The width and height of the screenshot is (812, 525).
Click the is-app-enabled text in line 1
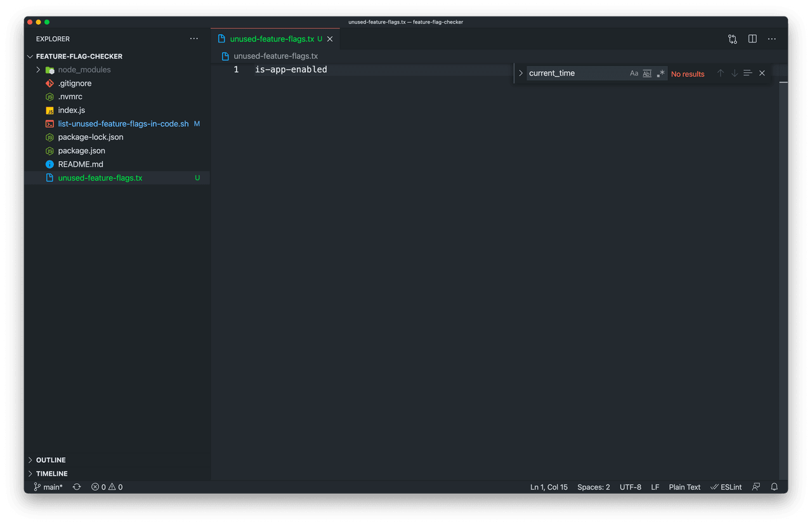[291, 70]
